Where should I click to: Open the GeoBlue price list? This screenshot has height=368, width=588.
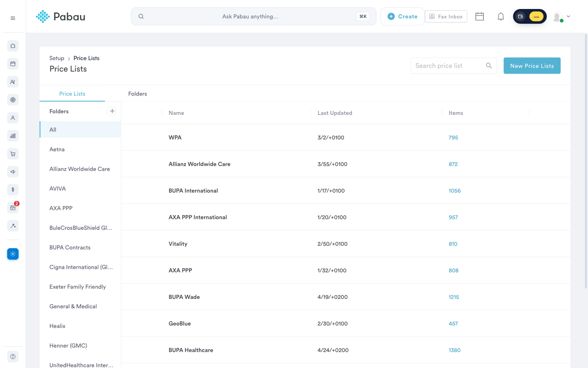(346, 323)
